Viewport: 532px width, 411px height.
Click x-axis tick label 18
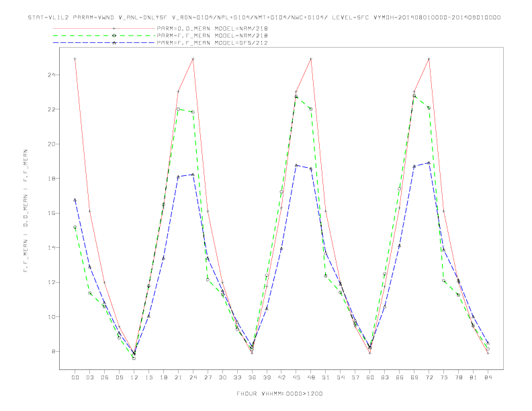pos(163,377)
